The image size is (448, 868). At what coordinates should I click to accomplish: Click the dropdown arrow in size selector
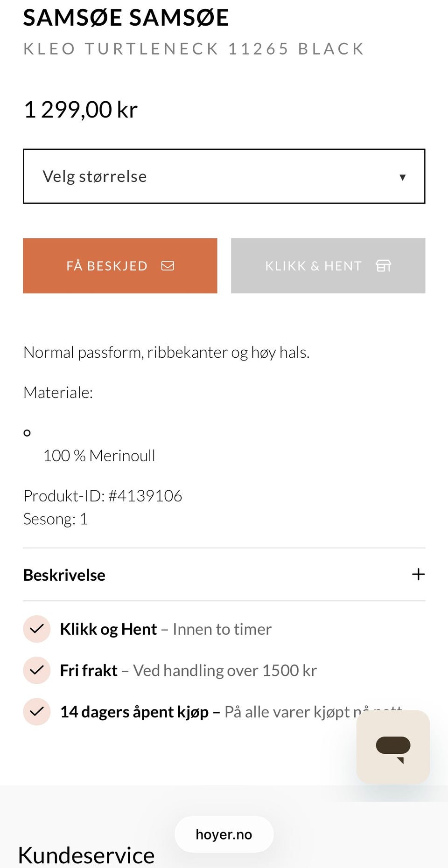click(x=402, y=177)
